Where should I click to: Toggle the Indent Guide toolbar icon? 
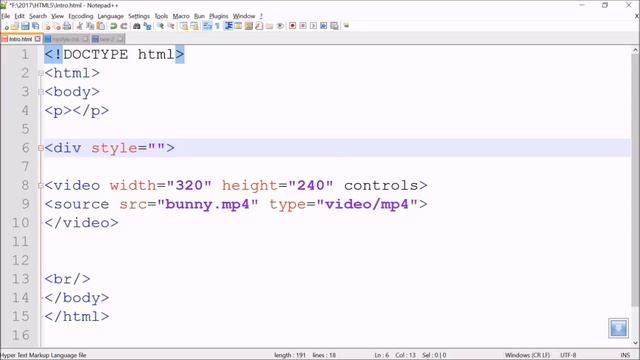pyautogui.click(x=228, y=26)
